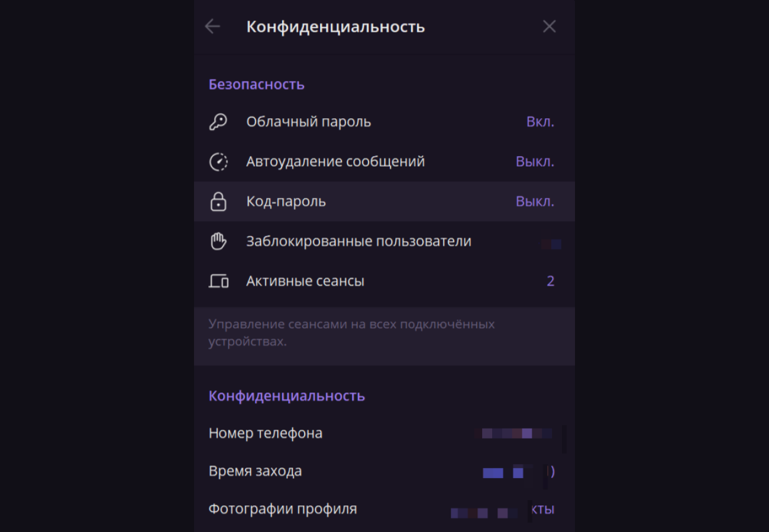
Task: Click the lock icon beside Код-пароль
Action: [218, 202]
